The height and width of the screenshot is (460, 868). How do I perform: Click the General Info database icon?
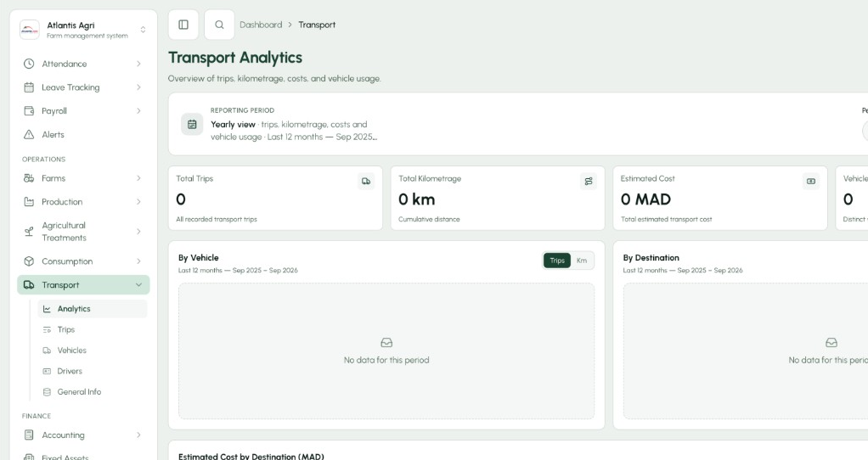coord(47,392)
